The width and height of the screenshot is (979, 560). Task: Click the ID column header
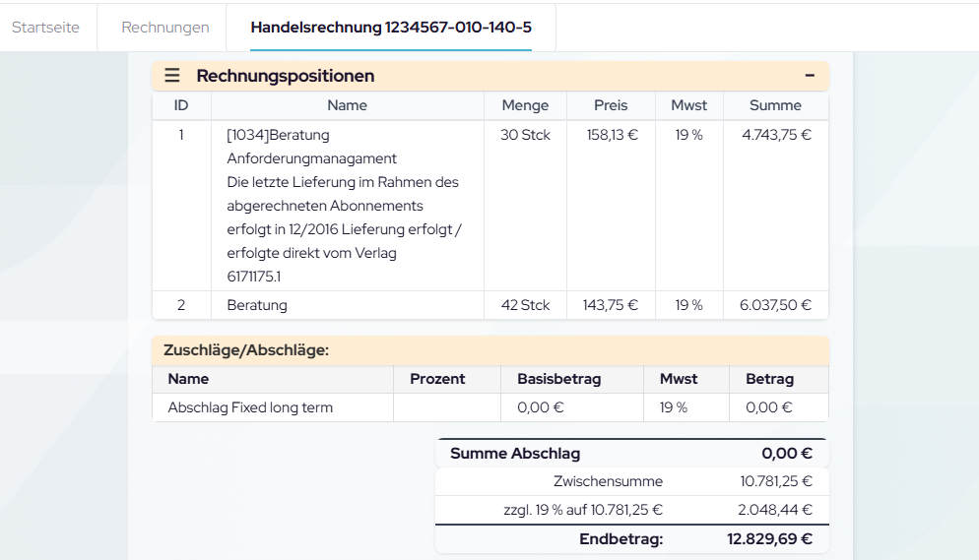pyautogui.click(x=181, y=105)
